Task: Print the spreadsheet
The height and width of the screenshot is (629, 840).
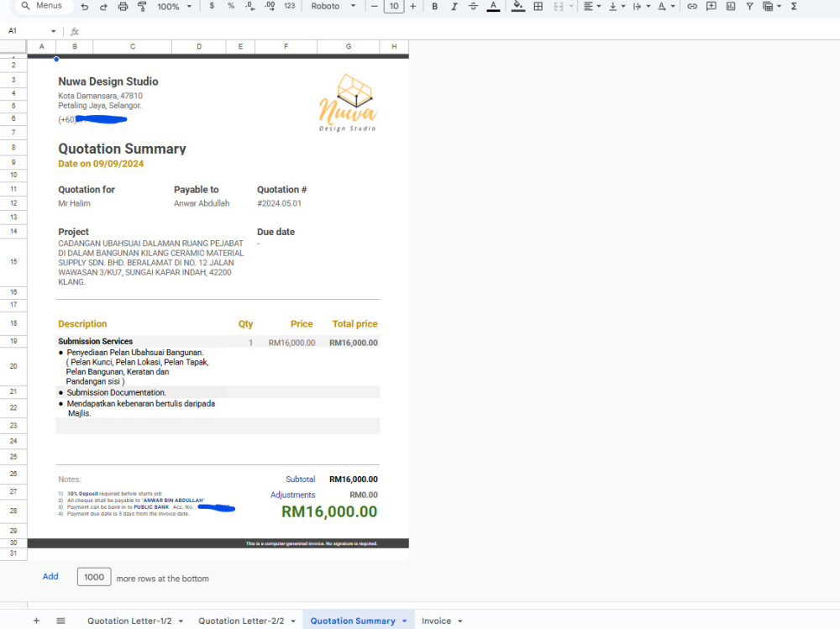Action: click(123, 7)
